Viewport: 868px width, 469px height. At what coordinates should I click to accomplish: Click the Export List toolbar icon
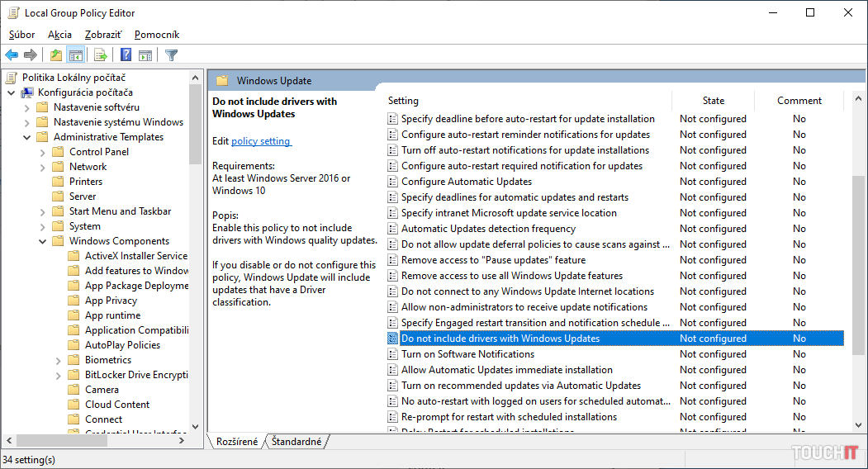101,55
